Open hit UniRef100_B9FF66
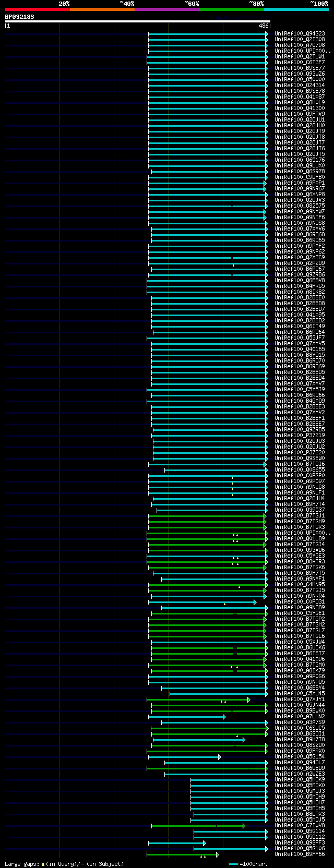The image size is (334, 868). tap(300, 854)
